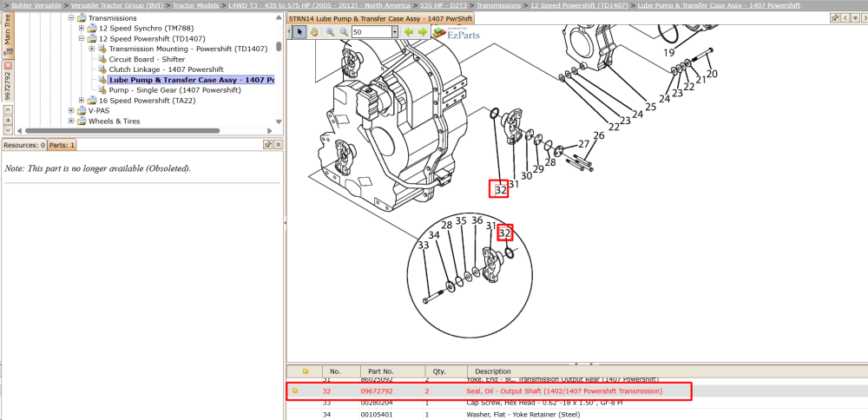The height and width of the screenshot is (420, 868).
Task: Select 12 Speed Powershift (TD1407) item
Action: tap(152, 39)
